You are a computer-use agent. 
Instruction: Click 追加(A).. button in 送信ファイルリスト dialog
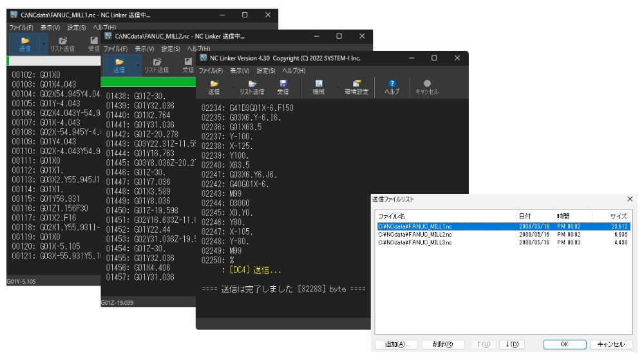tap(396, 344)
